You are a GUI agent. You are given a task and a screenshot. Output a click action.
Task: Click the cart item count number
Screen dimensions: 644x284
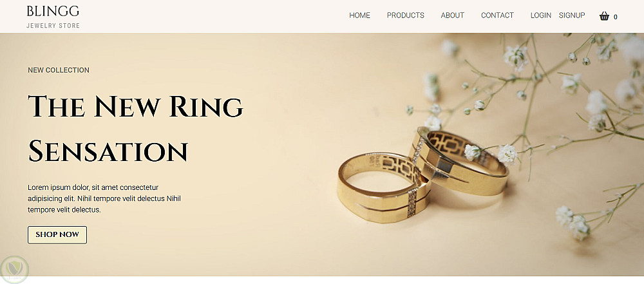point(615,17)
